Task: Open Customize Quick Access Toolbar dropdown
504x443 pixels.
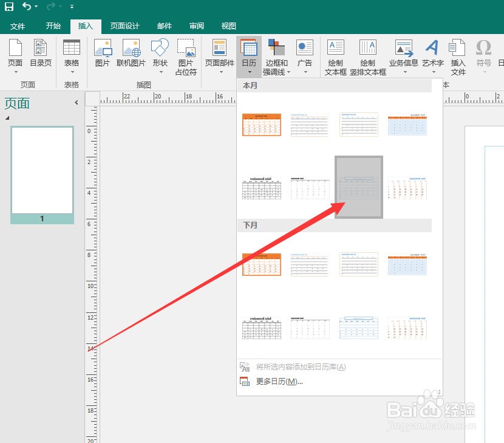Action: pos(72,7)
